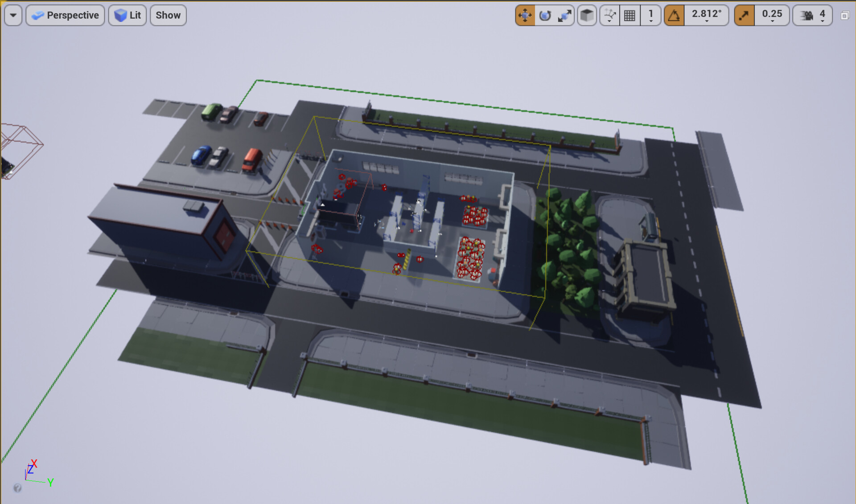Open the Show menu
This screenshot has width=856, height=504.
click(x=168, y=15)
